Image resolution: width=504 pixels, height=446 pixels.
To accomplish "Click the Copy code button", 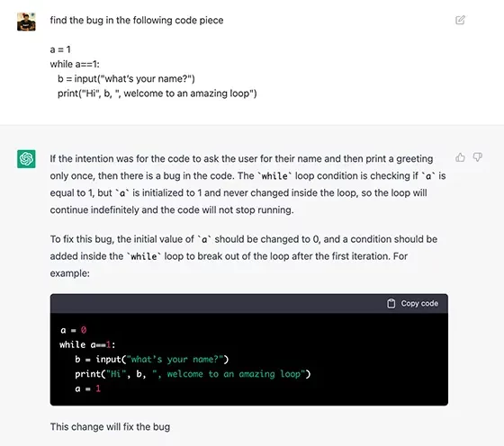I will 412,303.
